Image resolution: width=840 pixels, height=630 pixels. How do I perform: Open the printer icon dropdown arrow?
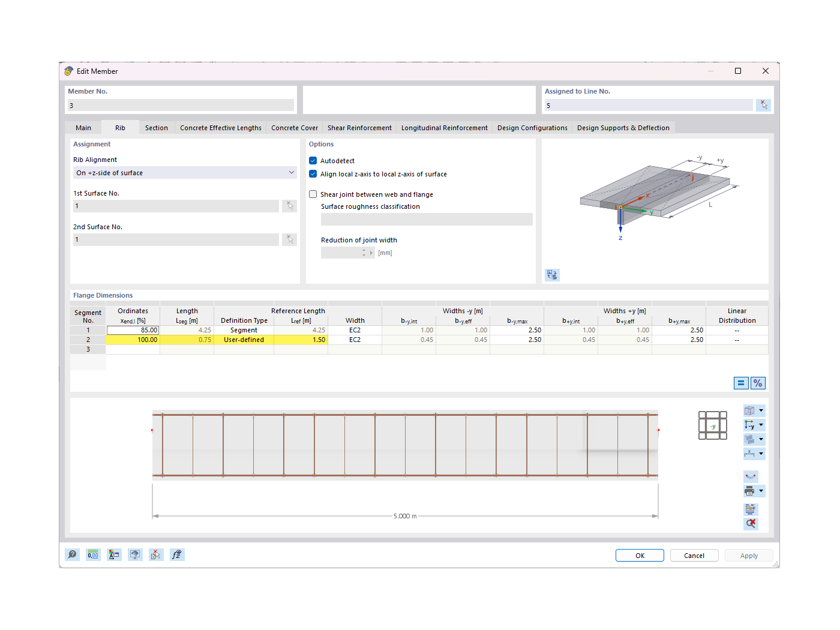[x=761, y=491]
